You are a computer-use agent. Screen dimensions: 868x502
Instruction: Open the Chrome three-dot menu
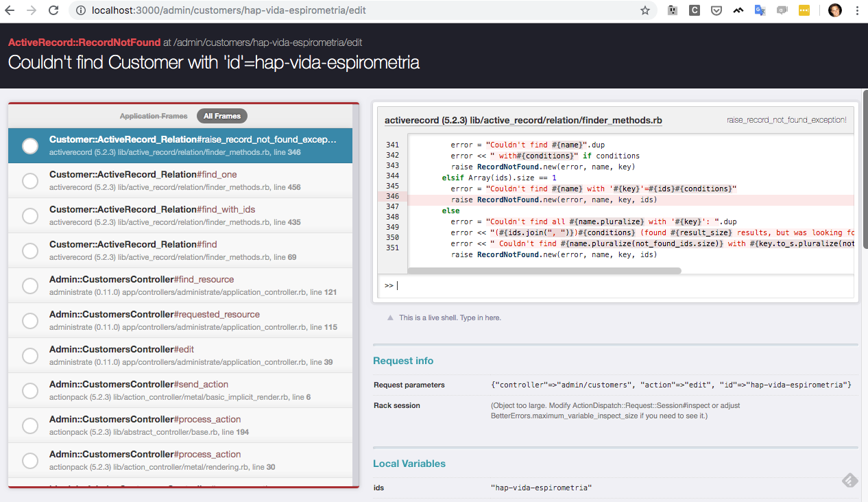[x=857, y=11]
